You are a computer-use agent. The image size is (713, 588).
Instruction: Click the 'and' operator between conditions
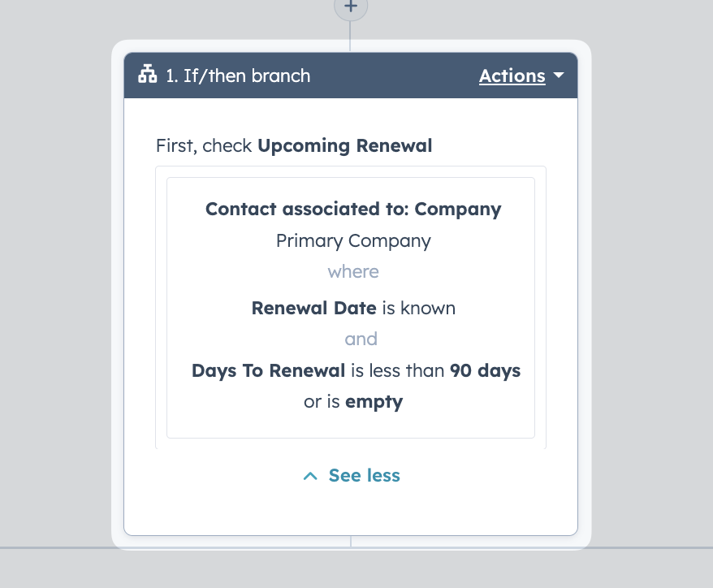(x=361, y=339)
